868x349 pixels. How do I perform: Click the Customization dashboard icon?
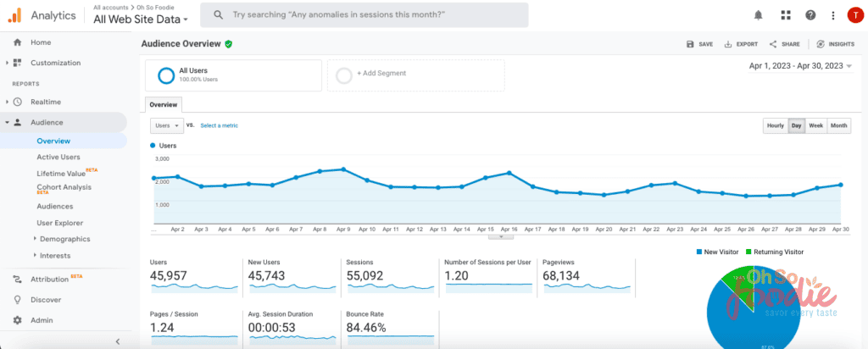17,63
